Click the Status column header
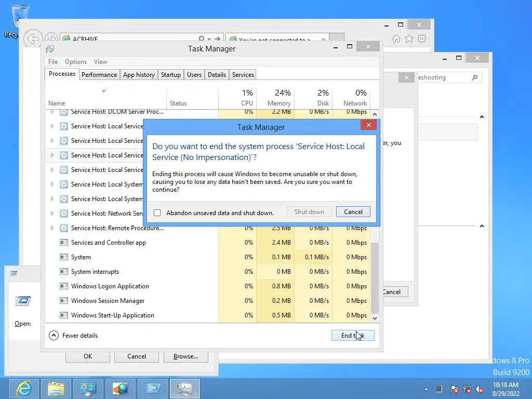This screenshot has height=399, width=532. coord(192,98)
